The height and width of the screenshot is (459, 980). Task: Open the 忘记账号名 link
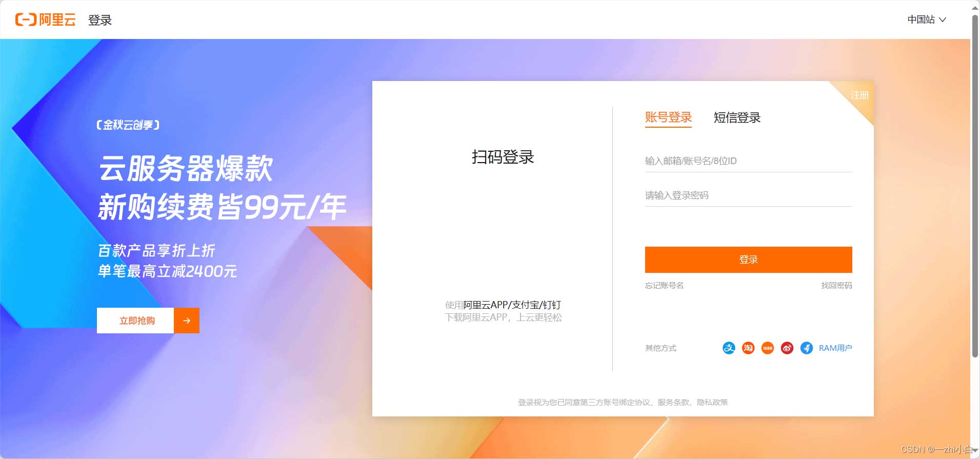[x=664, y=286]
